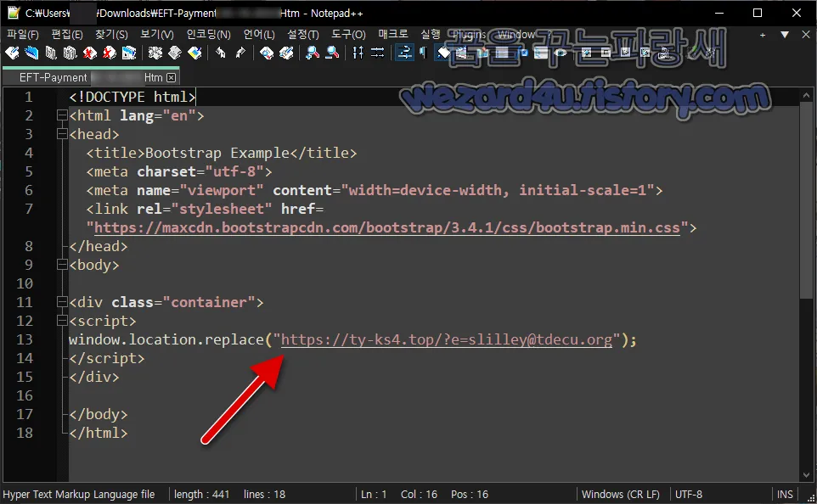The height and width of the screenshot is (504, 817).
Task: Collapse the head fold on line 3
Action: [x=62, y=134]
